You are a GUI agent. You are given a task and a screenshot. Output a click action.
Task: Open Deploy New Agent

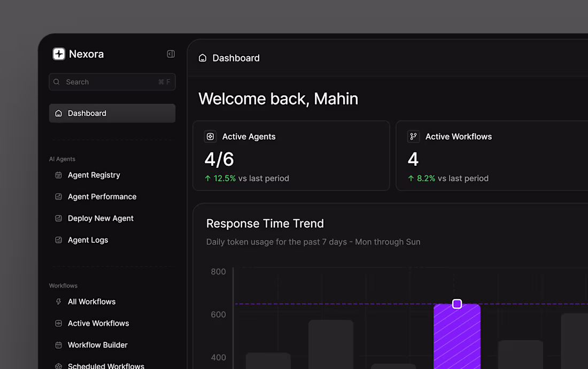pyautogui.click(x=100, y=218)
